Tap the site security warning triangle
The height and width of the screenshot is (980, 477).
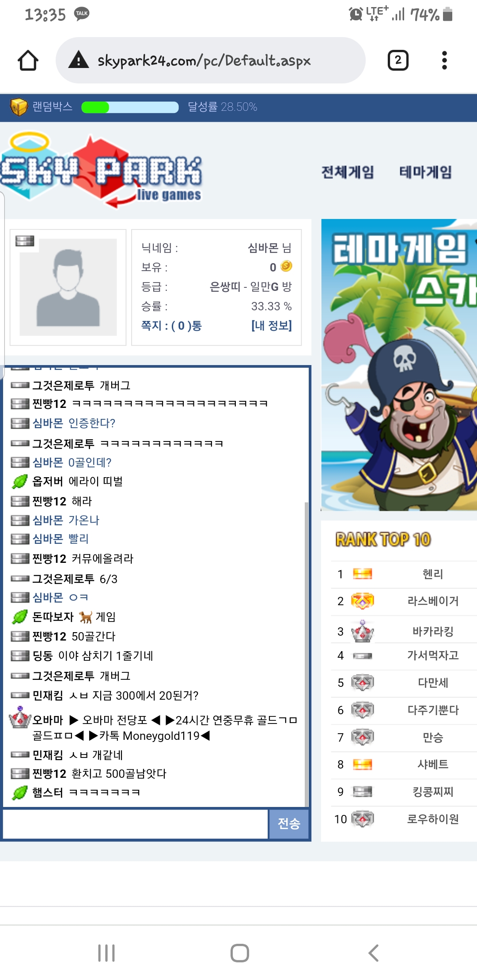coord(79,60)
